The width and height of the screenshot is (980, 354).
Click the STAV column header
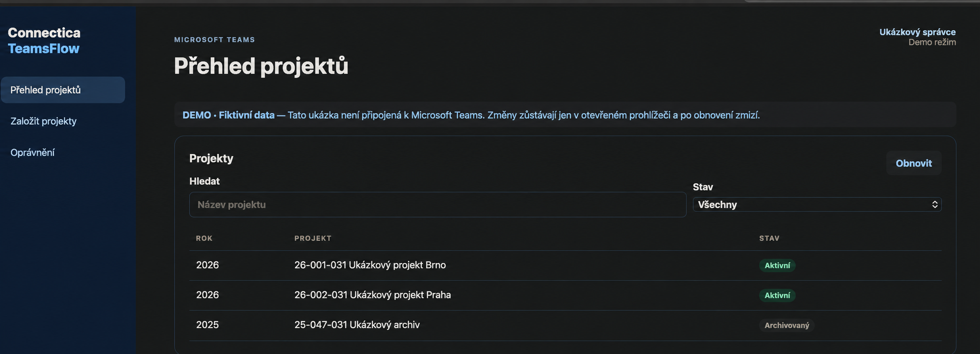pos(769,238)
